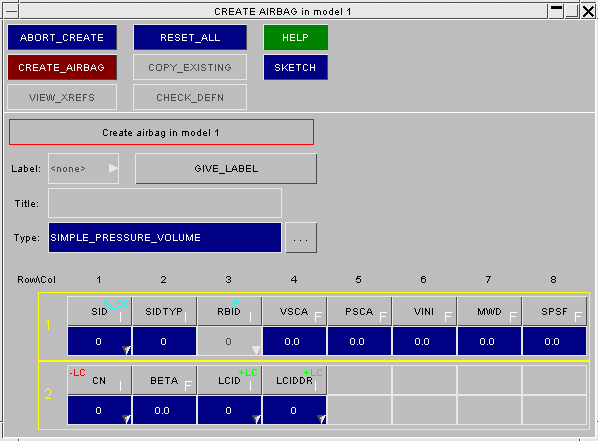This screenshot has width=598, height=441.
Task: Edit the VINI value field
Action: [424, 341]
